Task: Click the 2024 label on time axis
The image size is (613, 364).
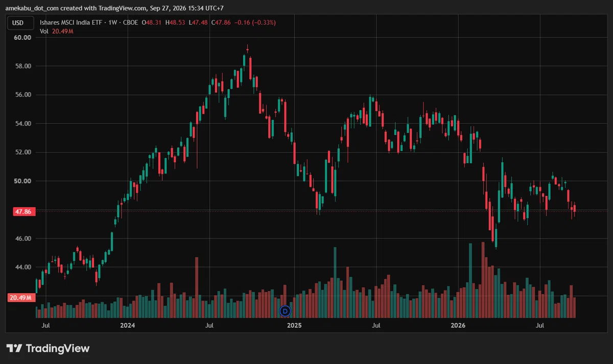Action: click(127, 325)
